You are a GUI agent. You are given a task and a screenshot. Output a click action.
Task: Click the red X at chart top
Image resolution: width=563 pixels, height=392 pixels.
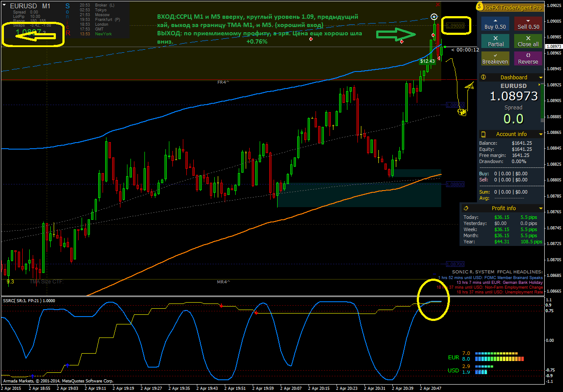tap(438, 4)
